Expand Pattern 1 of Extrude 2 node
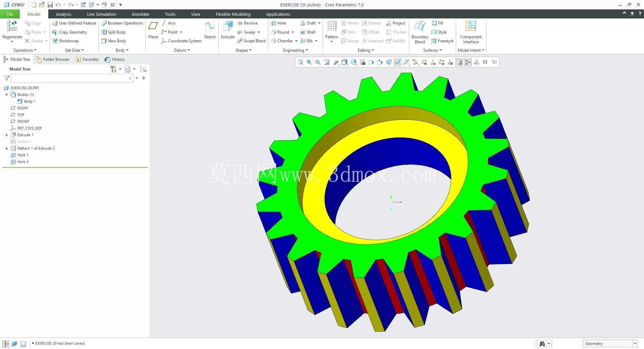 7,148
